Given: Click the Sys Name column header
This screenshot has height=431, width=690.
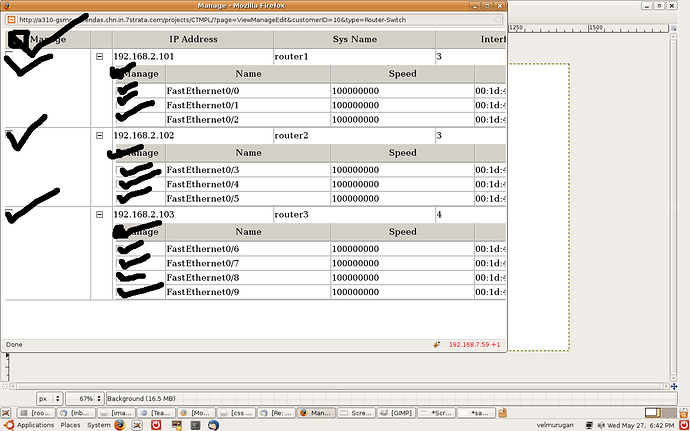Looking at the screenshot, I should point(355,39).
